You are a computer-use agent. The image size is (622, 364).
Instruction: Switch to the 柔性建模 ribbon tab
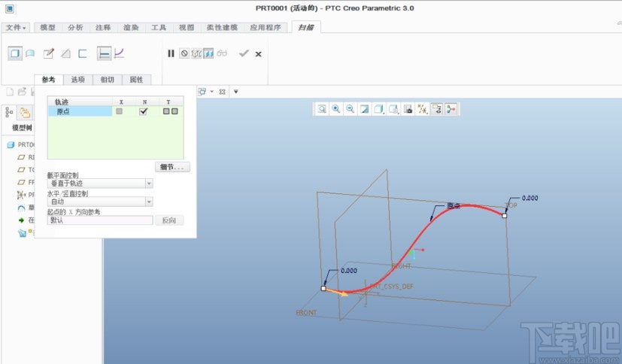[x=222, y=27]
